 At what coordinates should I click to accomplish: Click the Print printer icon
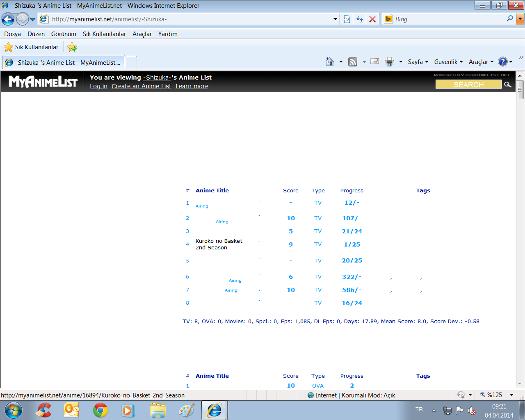pos(389,62)
